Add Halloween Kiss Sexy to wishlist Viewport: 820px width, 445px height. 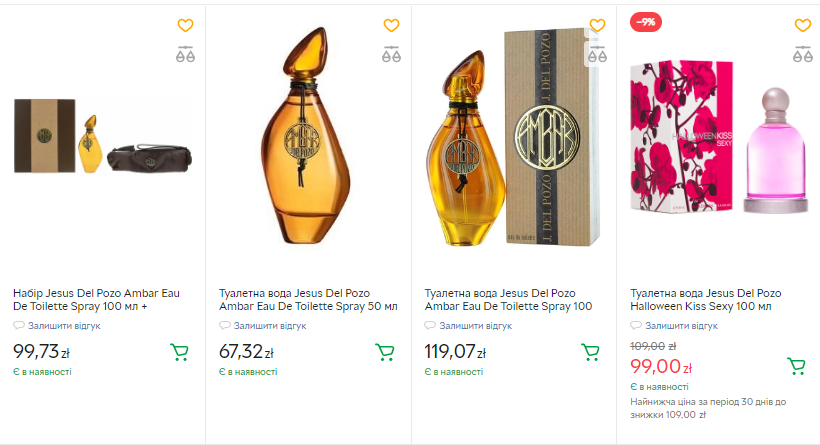803,26
